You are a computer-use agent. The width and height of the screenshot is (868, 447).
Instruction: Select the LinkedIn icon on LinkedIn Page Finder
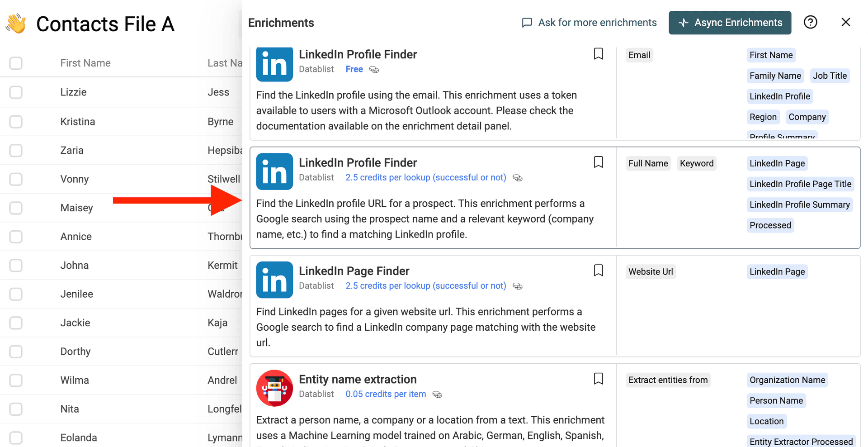pos(274,280)
